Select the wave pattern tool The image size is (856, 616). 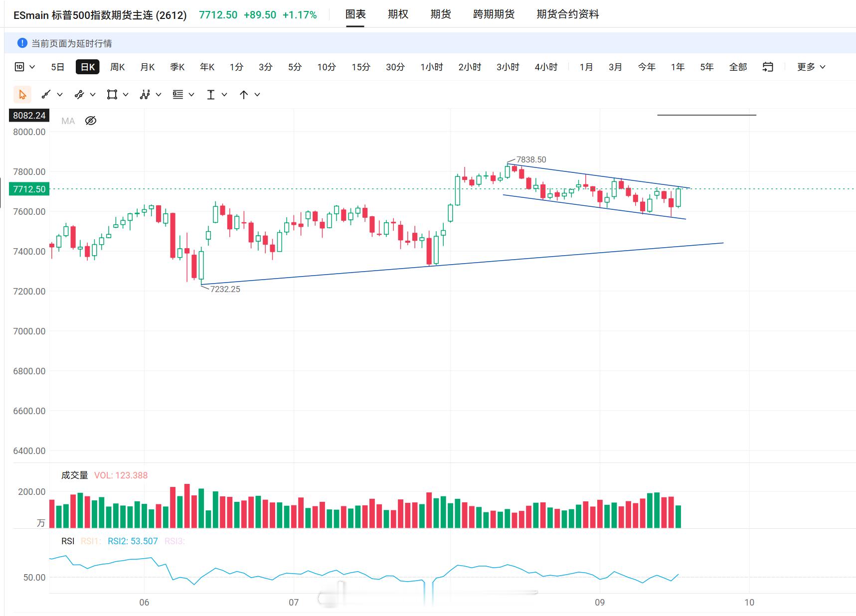[x=145, y=95]
